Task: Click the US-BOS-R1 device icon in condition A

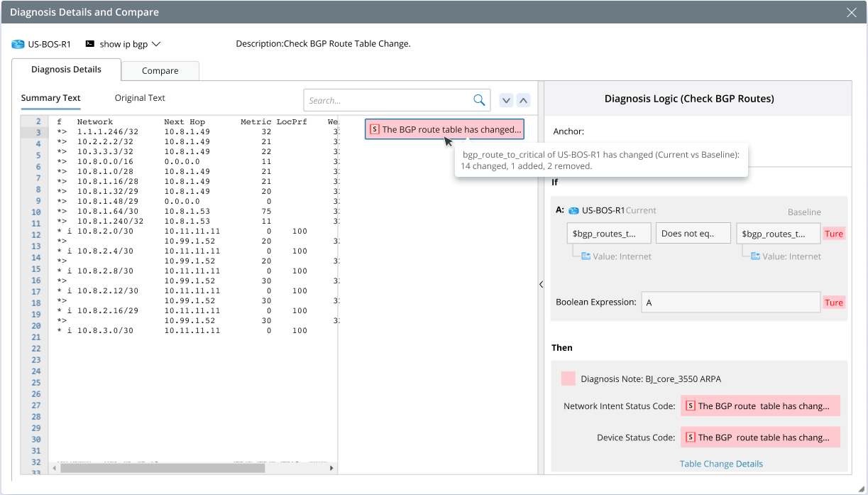Action: tap(573, 210)
